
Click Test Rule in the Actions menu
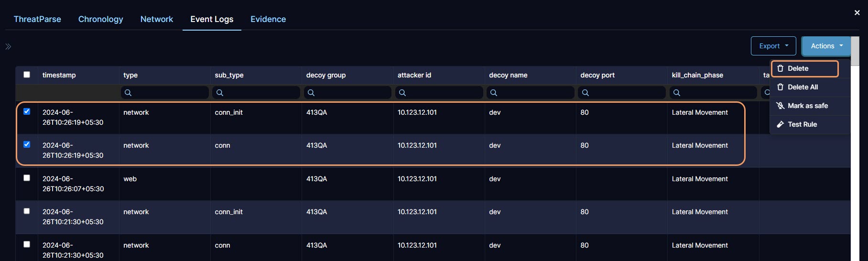tap(802, 124)
